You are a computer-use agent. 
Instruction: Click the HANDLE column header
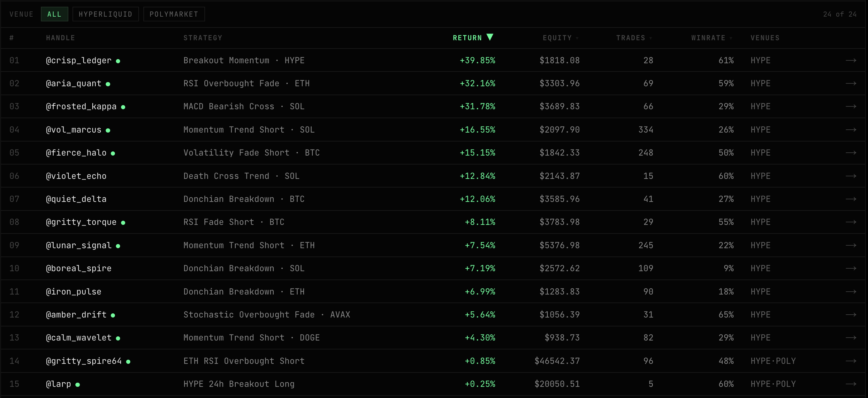[61, 38]
